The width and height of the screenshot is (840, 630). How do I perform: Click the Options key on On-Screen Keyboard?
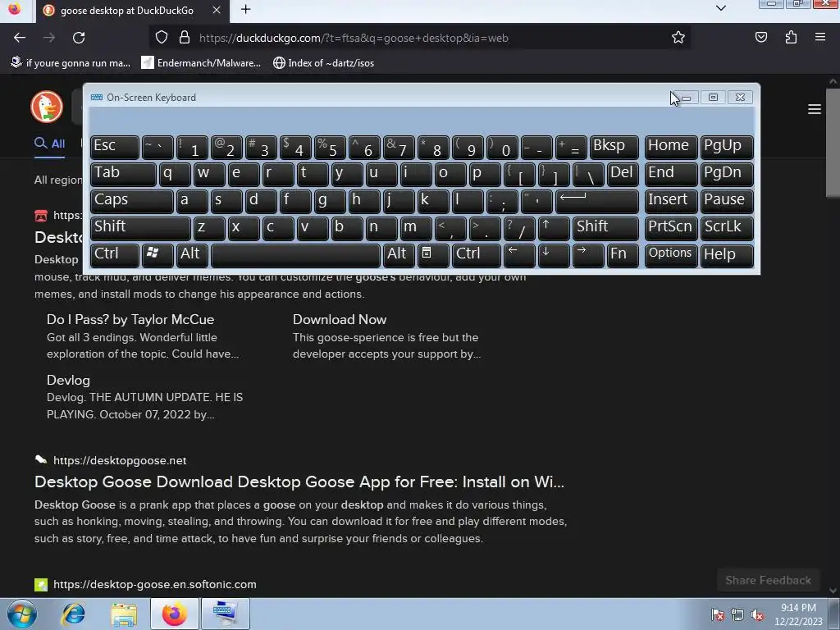click(x=671, y=255)
